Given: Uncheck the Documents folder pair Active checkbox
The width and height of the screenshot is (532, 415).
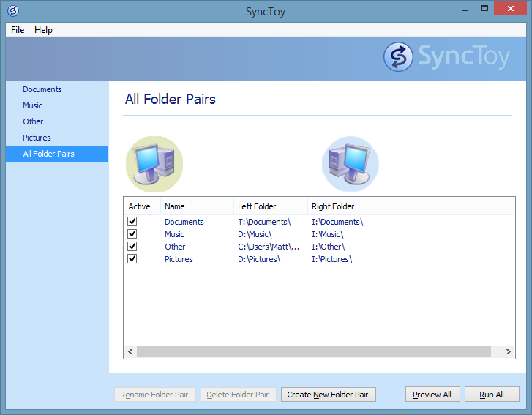Looking at the screenshot, I should coord(132,222).
